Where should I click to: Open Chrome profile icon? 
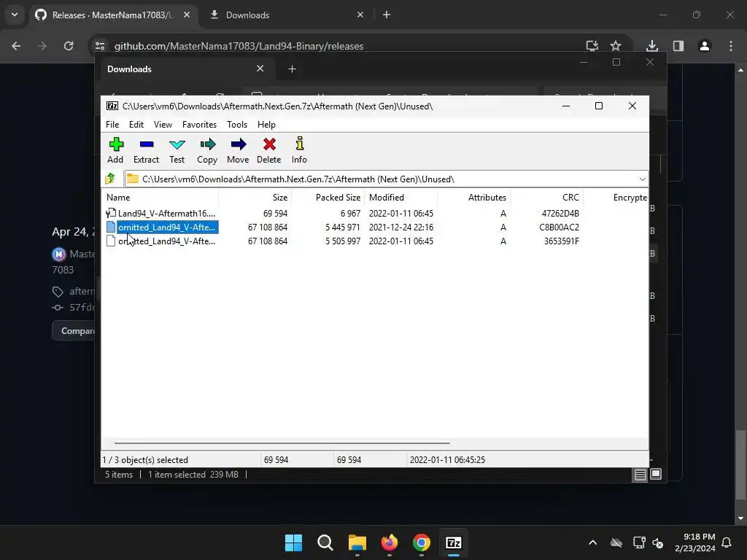coord(705,46)
